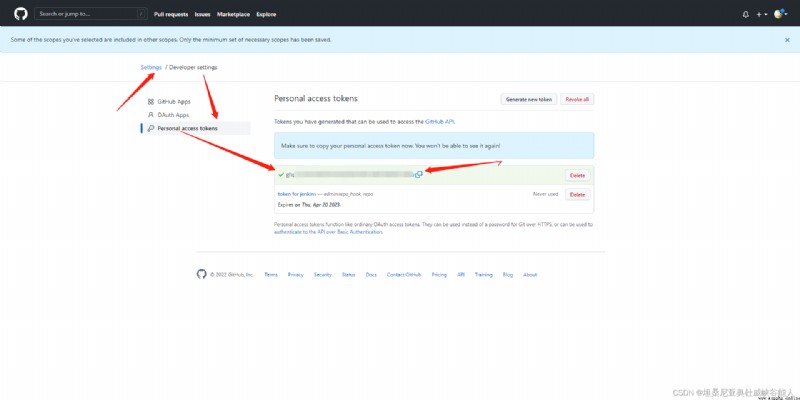Click the green checkmark beside the token
The width and height of the screenshot is (800, 400).
(x=281, y=174)
